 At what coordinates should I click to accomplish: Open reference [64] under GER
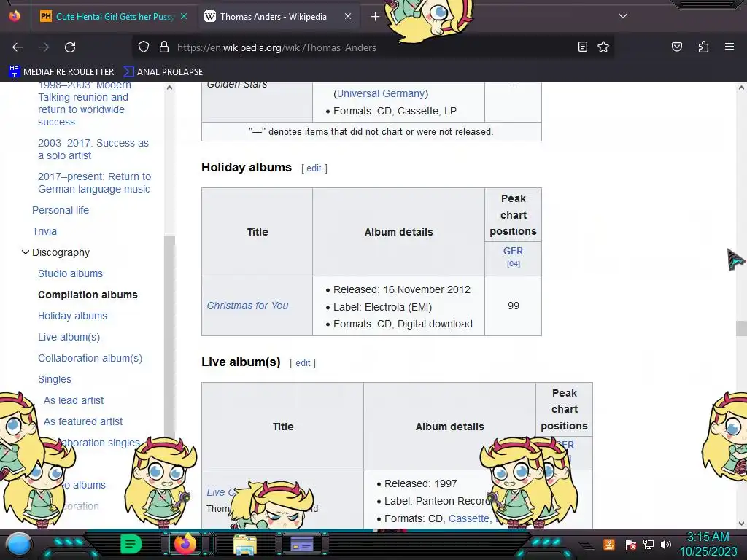click(x=514, y=264)
